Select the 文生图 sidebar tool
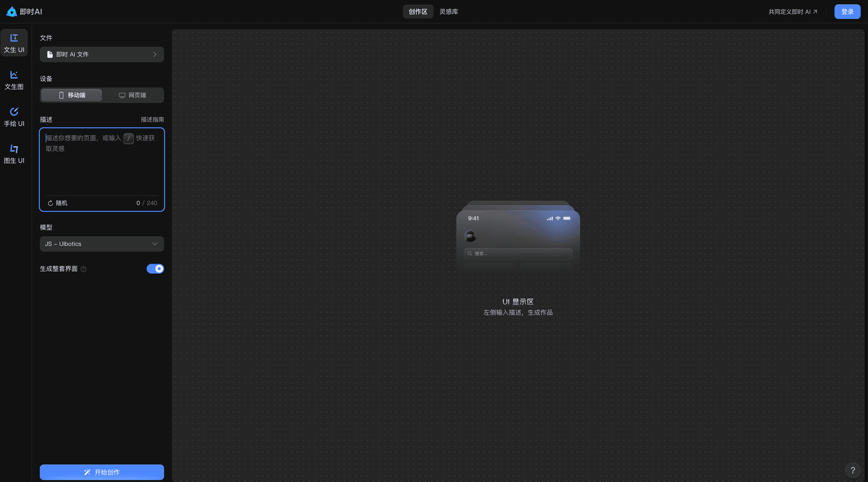The width and height of the screenshot is (868, 482). tap(14, 80)
